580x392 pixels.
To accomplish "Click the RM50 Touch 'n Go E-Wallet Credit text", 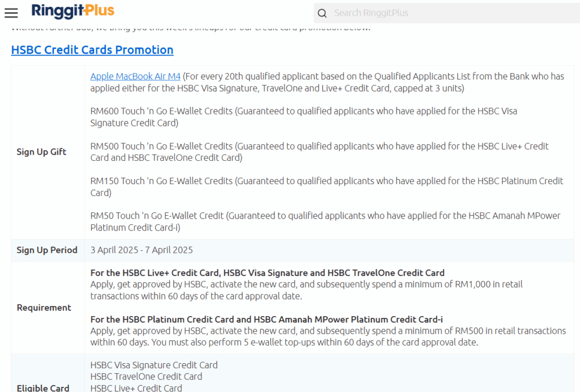I will click(157, 216).
